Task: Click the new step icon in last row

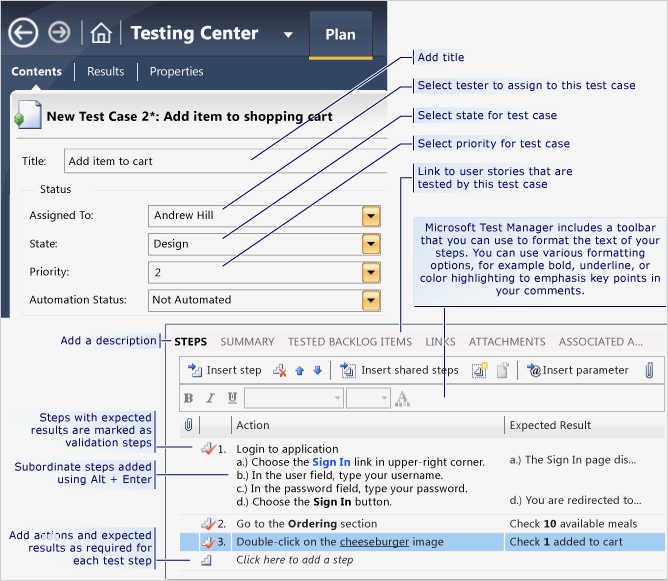Action: (x=207, y=560)
